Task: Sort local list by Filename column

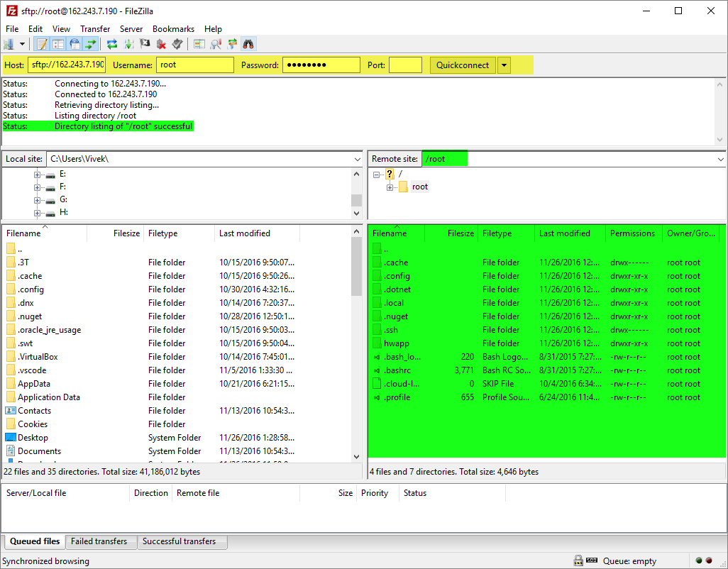Action: click(x=45, y=233)
